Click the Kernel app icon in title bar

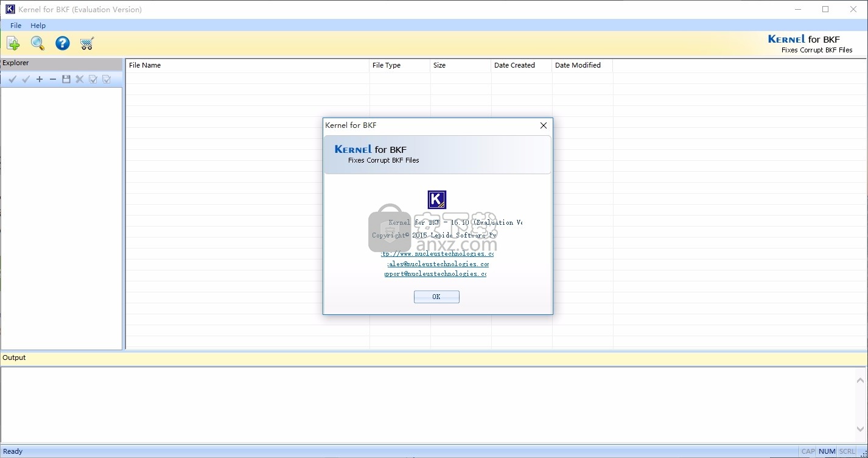click(10, 9)
